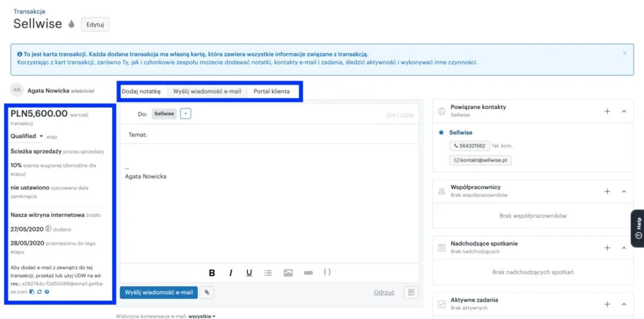Insert bulleted list in email editor
The height and width of the screenshot is (319, 644).
tap(268, 273)
